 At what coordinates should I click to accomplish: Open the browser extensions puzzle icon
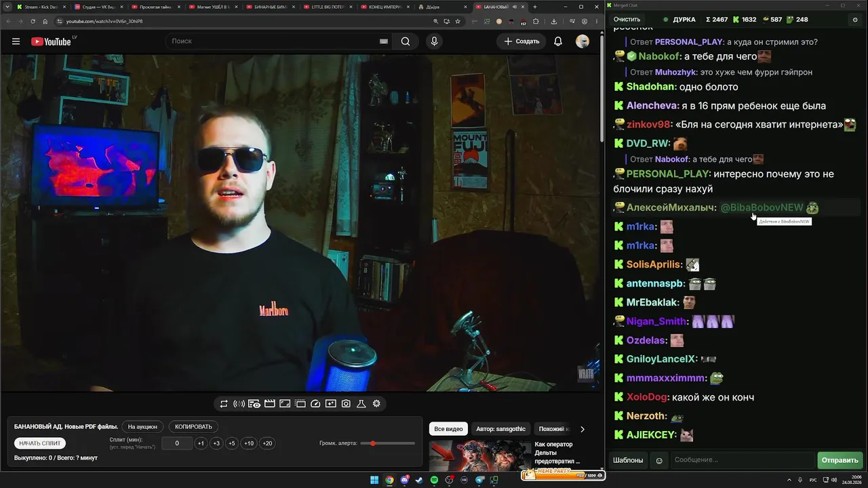[535, 21]
